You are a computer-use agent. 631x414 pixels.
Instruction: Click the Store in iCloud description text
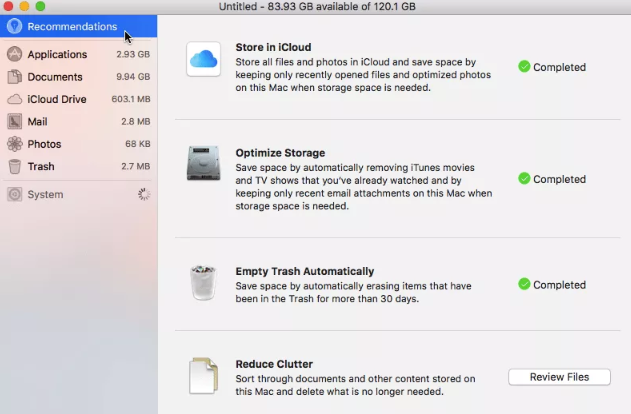coord(363,75)
